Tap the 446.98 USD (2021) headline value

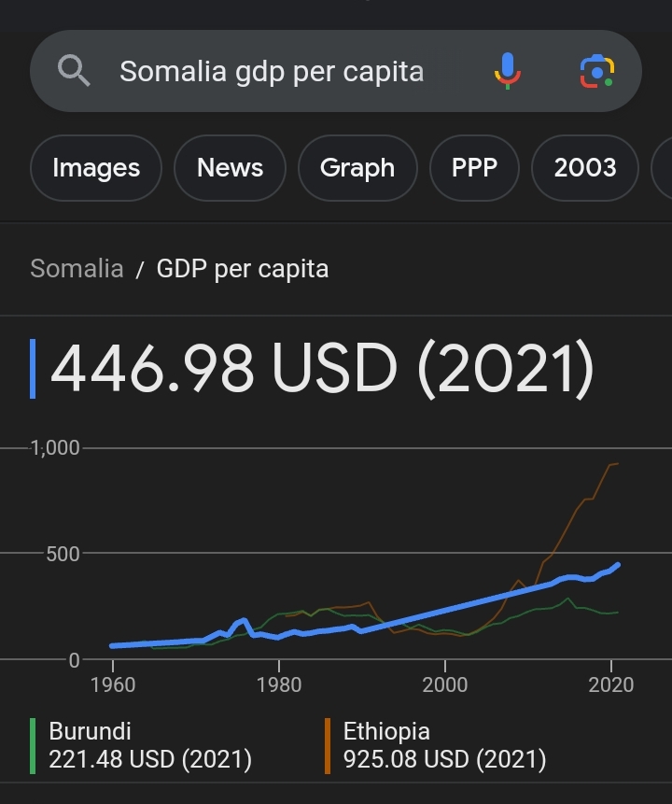tap(322, 368)
